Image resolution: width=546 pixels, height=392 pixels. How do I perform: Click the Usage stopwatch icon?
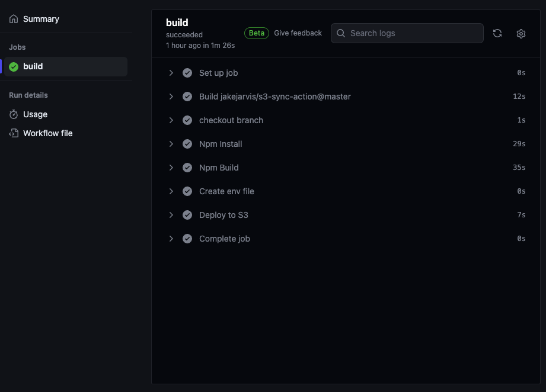14,114
